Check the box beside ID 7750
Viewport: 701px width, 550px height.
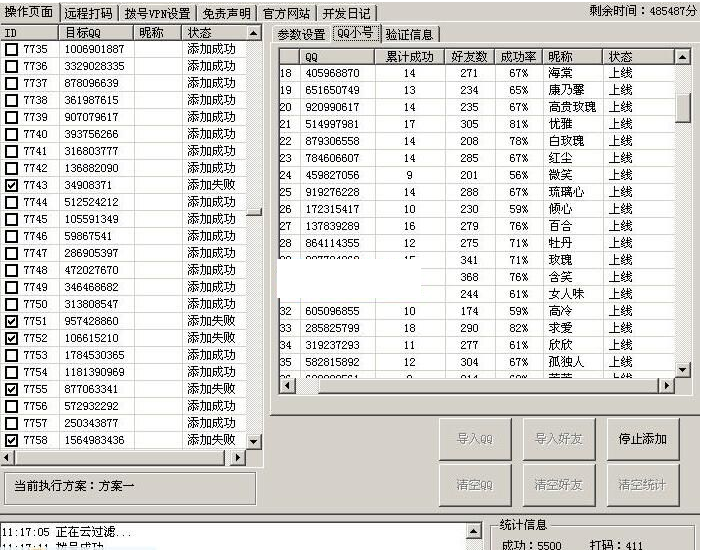[11, 304]
